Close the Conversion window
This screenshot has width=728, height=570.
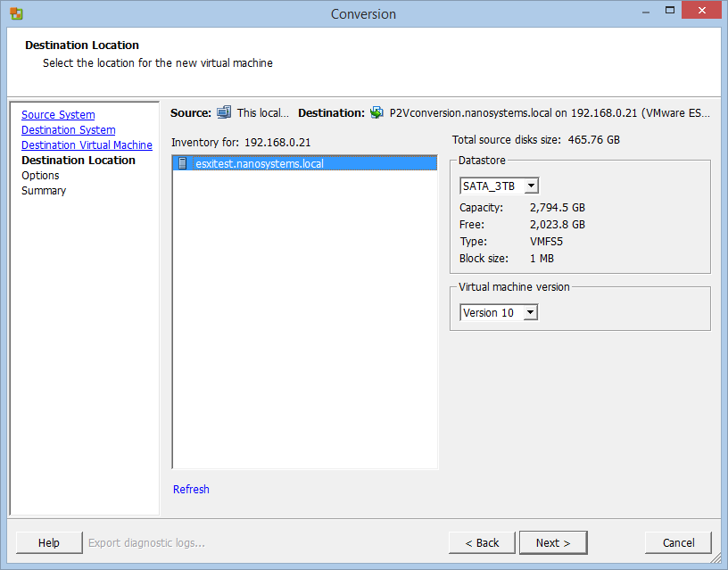click(701, 10)
